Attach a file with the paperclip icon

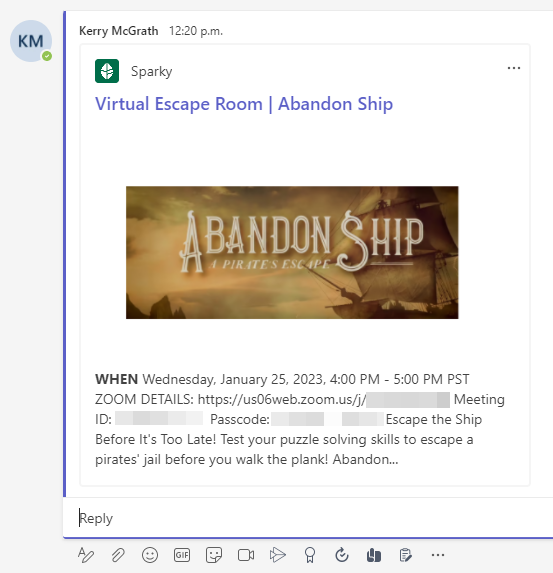click(118, 555)
